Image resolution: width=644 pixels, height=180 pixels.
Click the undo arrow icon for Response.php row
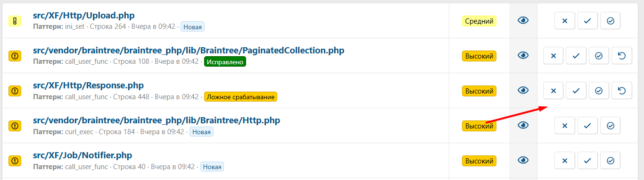pyautogui.click(x=622, y=91)
